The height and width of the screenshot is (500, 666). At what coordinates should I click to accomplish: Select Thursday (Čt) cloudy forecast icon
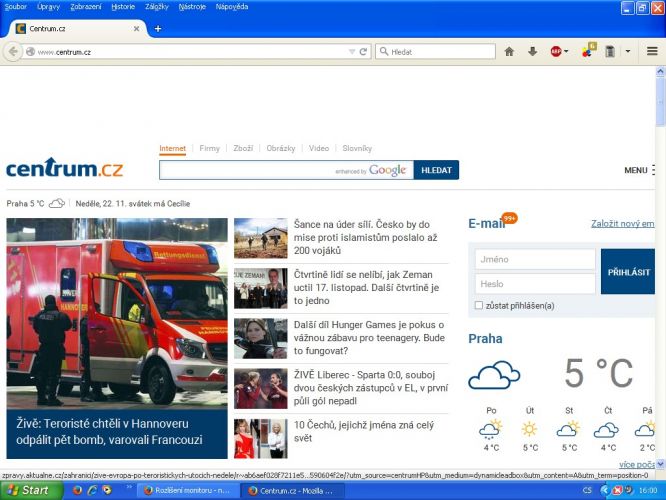[606, 430]
